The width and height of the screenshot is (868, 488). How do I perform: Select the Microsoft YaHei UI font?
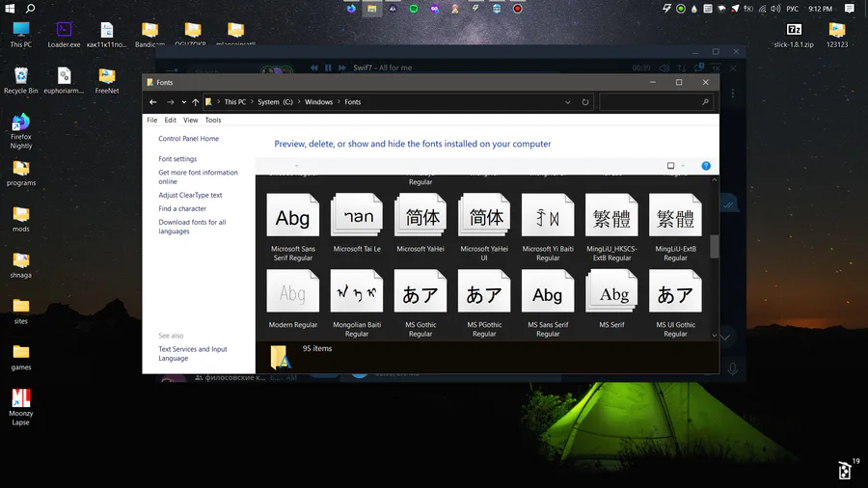pos(484,228)
